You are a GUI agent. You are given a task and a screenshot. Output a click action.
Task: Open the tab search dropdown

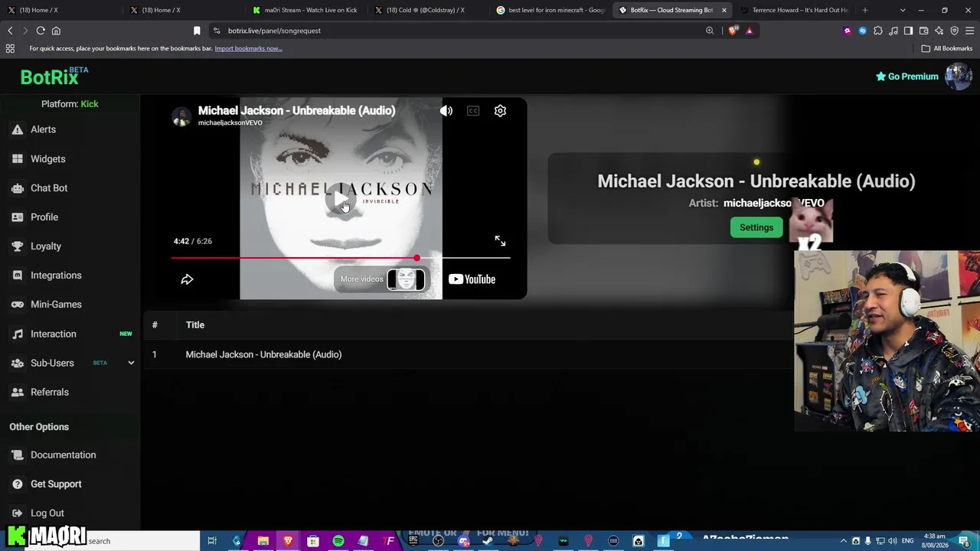click(903, 10)
